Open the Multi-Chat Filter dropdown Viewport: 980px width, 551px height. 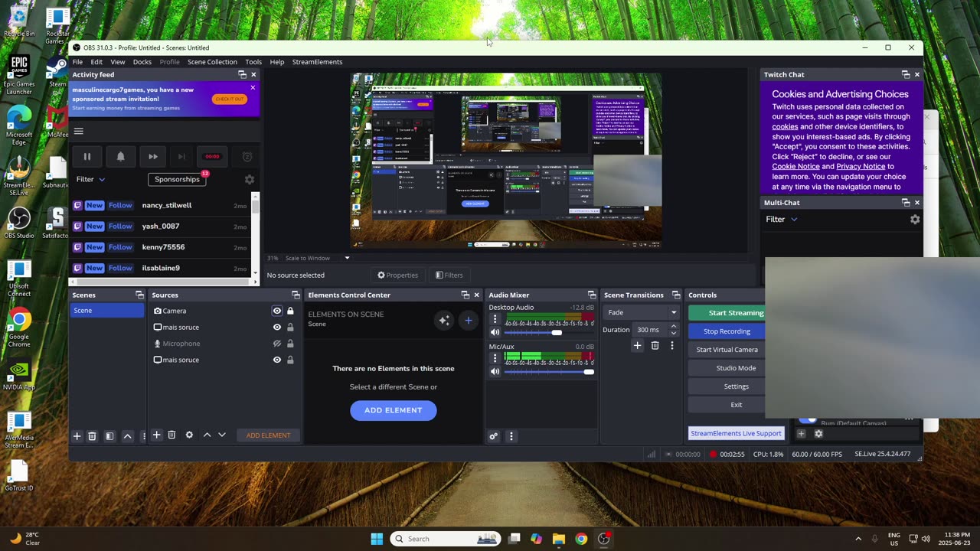(x=782, y=219)
